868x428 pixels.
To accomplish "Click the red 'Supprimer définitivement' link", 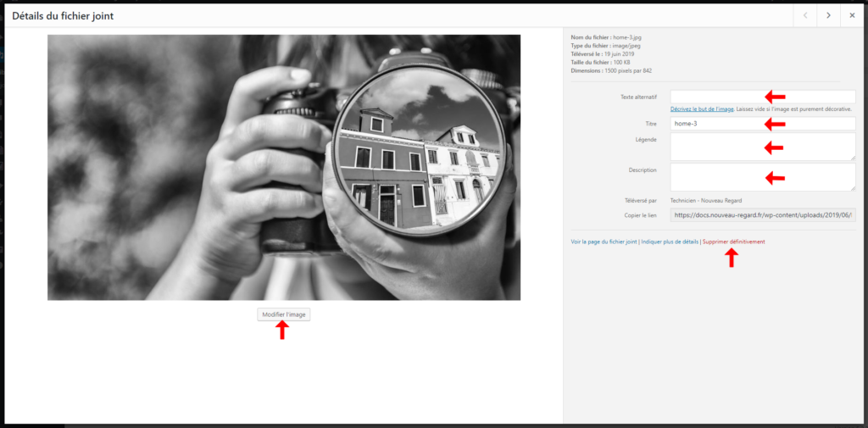I will click(733, 242).
